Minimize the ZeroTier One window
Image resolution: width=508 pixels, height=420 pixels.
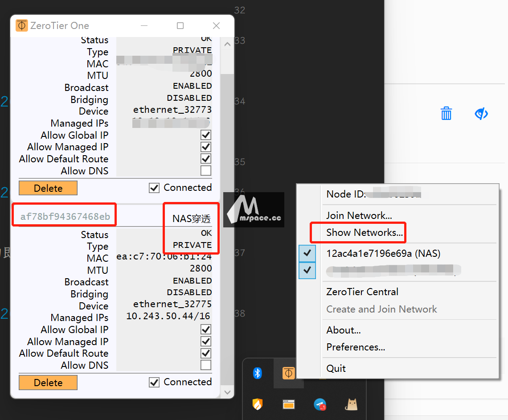(x=144, y=25)
